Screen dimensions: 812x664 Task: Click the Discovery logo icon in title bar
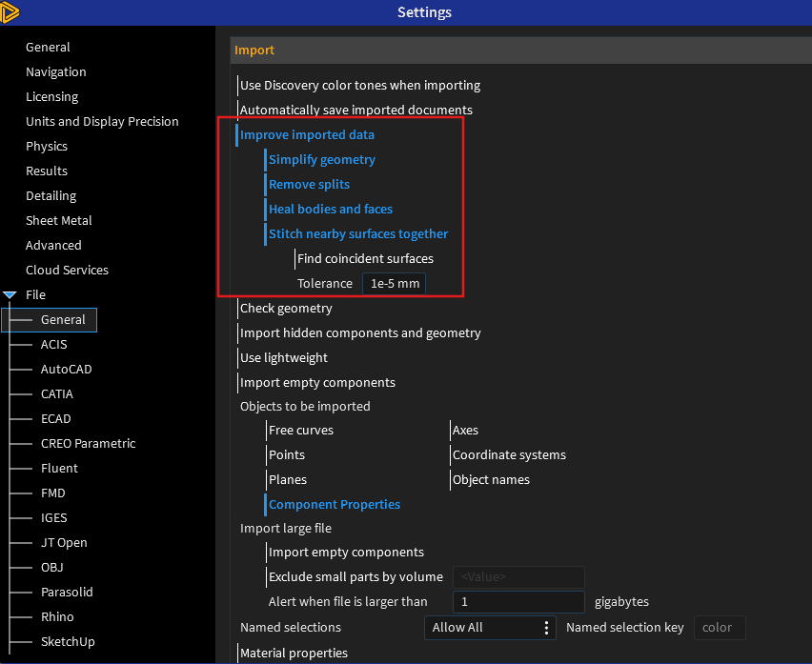(11, 12)
